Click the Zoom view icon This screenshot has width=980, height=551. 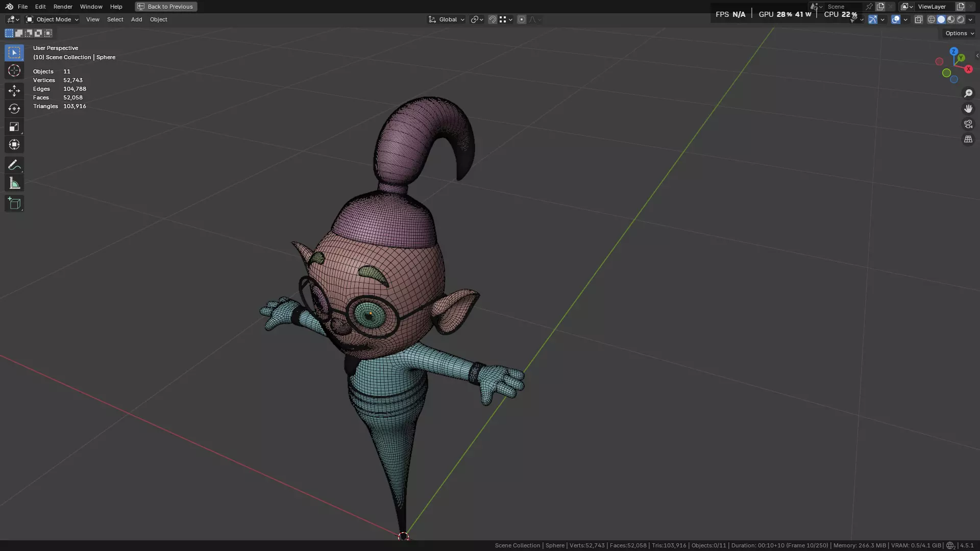coord(968,93)
